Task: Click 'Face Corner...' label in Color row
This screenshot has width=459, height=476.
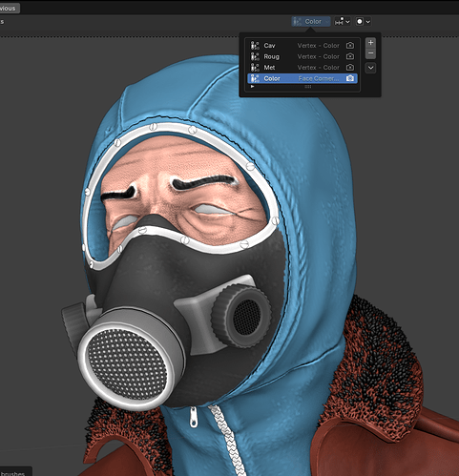Action: tap(319, 78)
